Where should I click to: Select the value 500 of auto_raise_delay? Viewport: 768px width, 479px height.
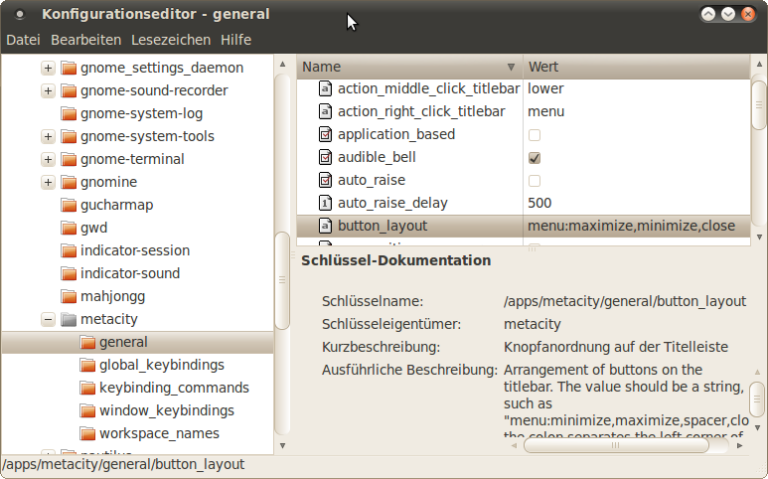[x=539, y=203]
